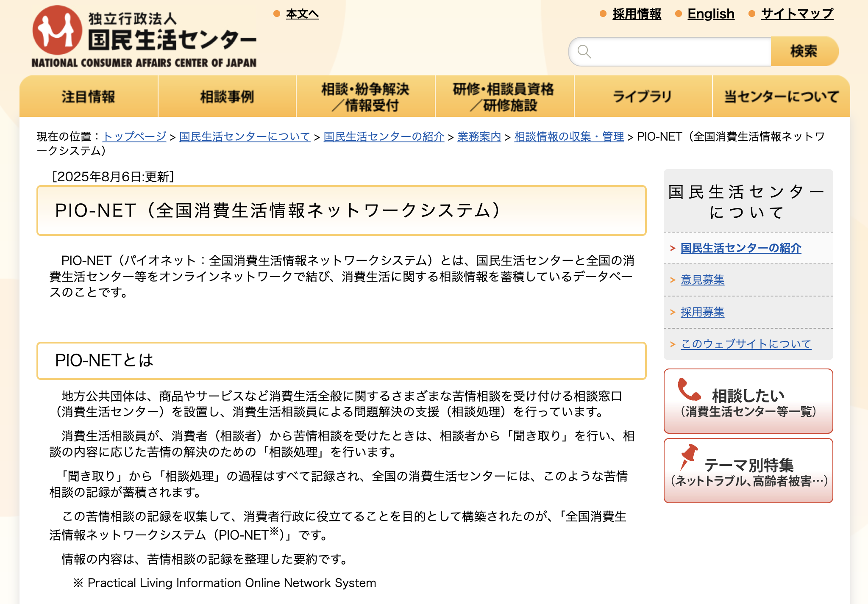868x604 pixels.
Task: Click the テーマ別特集 banner
Action: tap(748, 471)
